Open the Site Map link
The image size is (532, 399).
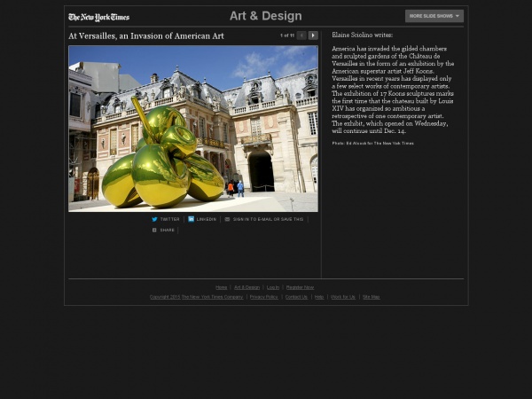372,297
